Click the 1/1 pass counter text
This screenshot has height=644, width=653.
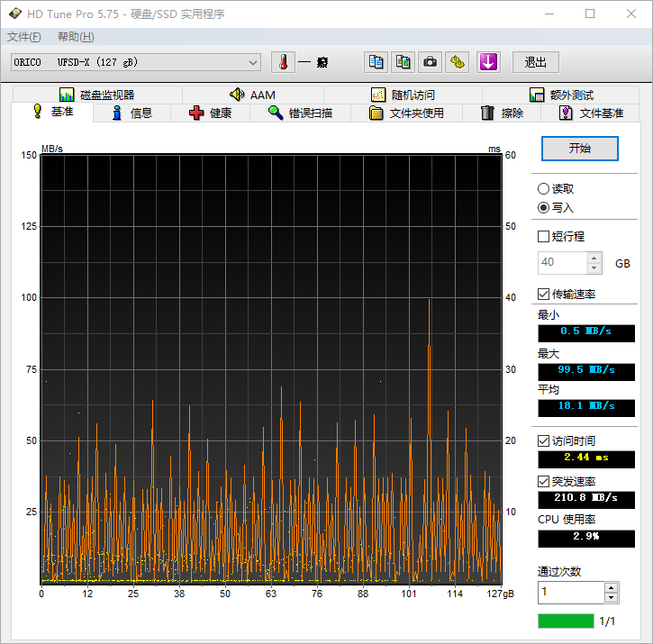(607, 621)
